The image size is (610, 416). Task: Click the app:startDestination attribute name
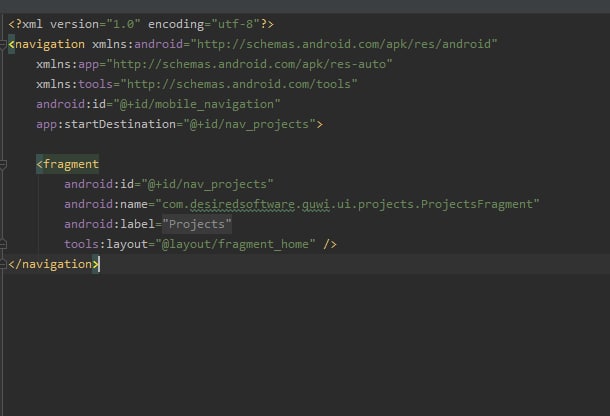[x=106, y=124]
